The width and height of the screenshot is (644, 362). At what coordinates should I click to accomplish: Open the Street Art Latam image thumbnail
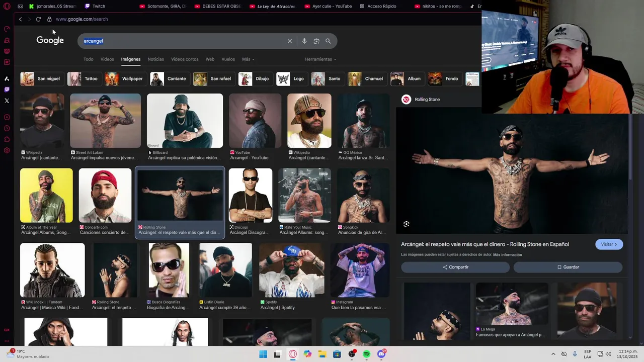105,121
